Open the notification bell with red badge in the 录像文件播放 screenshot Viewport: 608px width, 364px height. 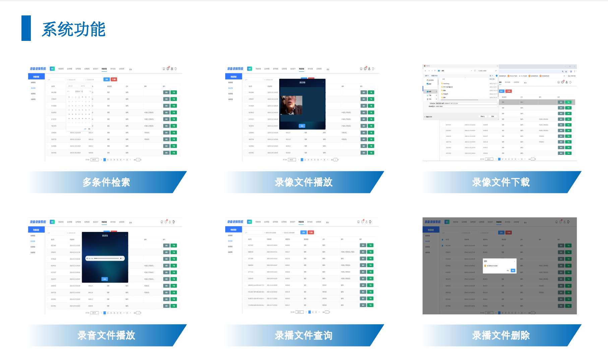[365, 69]
